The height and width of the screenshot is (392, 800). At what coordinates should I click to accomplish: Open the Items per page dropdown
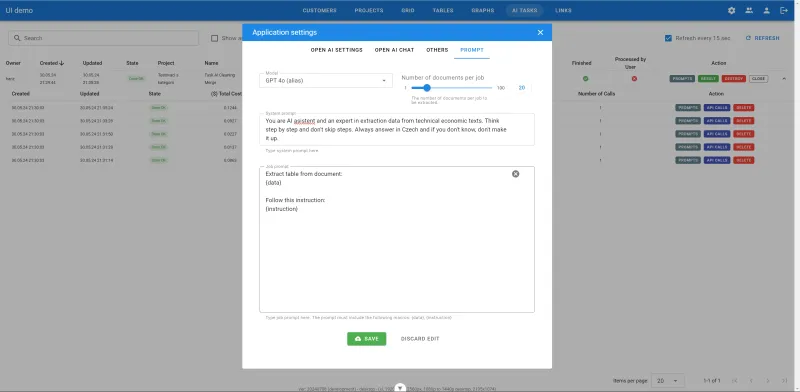click(x=668, y=381)
